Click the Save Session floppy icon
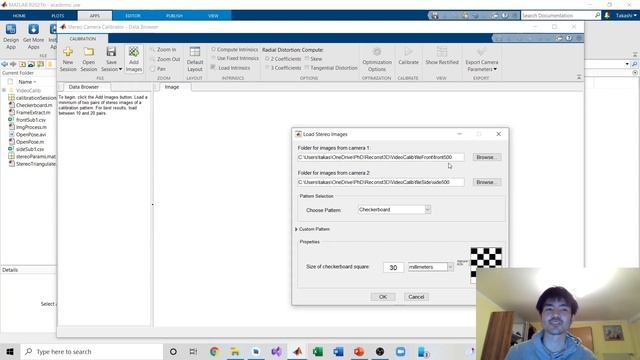 pyautogui.click(x=111, y=51)
